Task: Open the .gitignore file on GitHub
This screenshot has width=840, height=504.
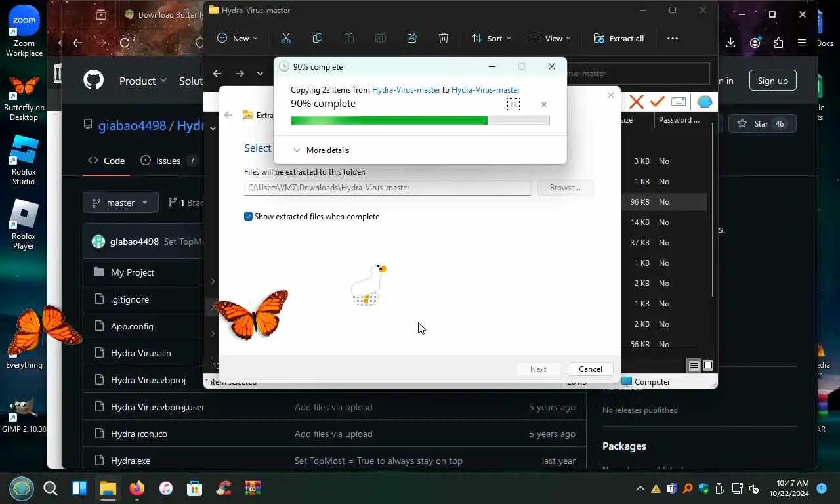Action: (x=130, y=299)
